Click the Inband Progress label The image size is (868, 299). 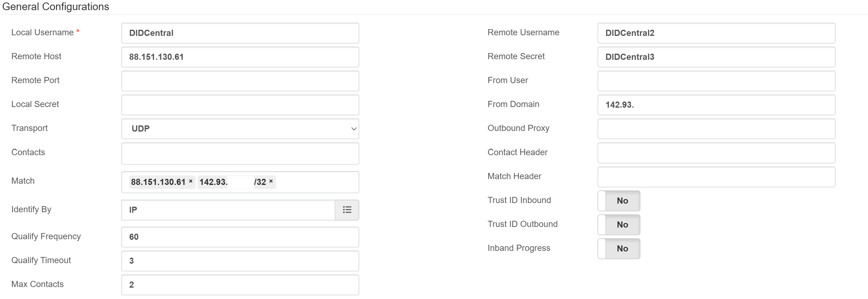pyautogui.click(x=519, y=248)
